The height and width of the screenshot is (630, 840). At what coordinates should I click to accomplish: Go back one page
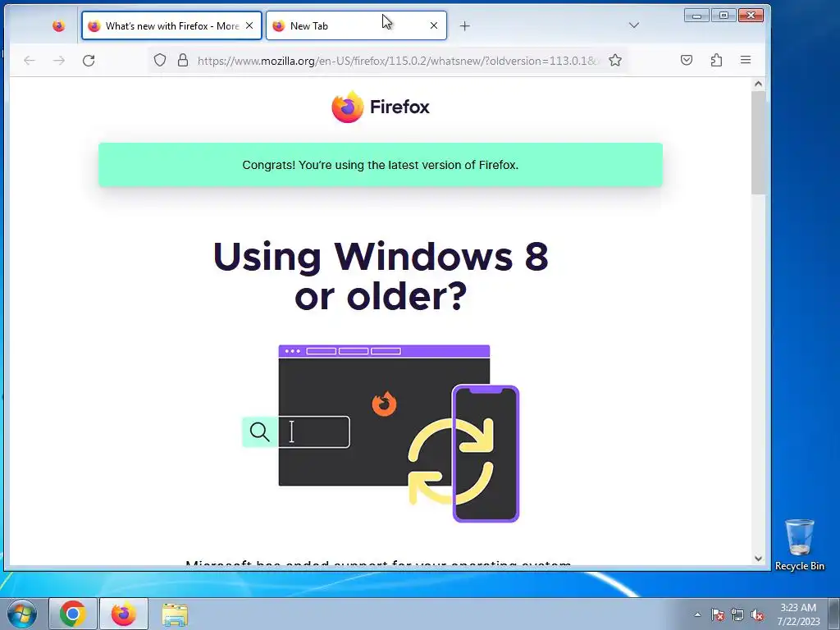coord(30,61)
